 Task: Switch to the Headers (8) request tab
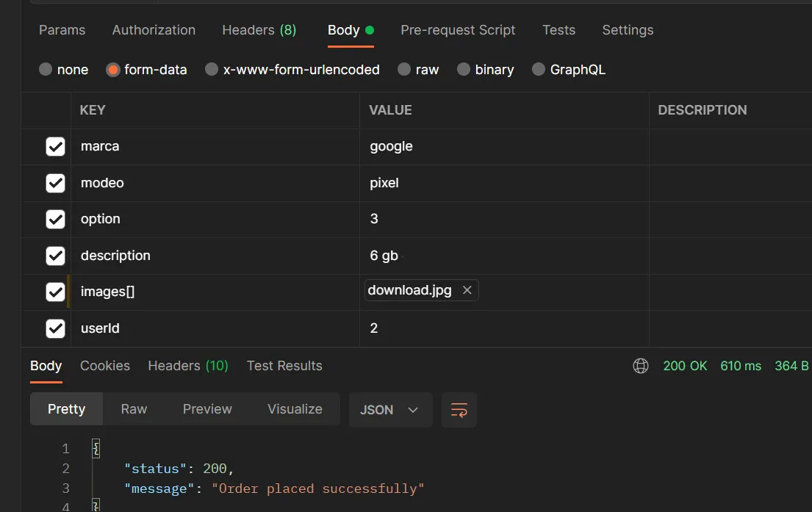259,30
